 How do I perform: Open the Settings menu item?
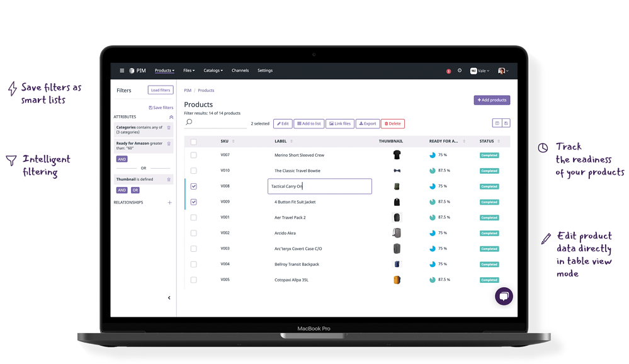pyautogui.click(x=264, y=71)
